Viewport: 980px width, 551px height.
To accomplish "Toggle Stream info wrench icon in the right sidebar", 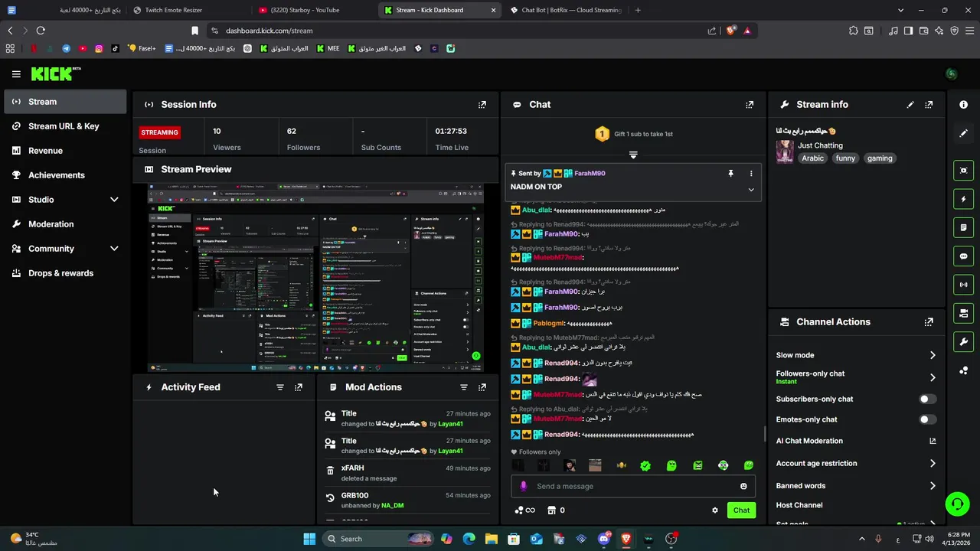I will click(963, 341).
